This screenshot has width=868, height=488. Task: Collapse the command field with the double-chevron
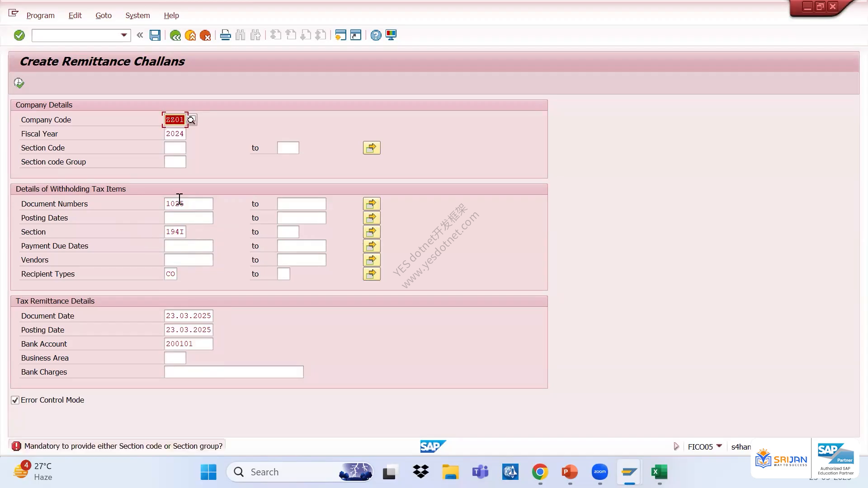tap(140, 35)
